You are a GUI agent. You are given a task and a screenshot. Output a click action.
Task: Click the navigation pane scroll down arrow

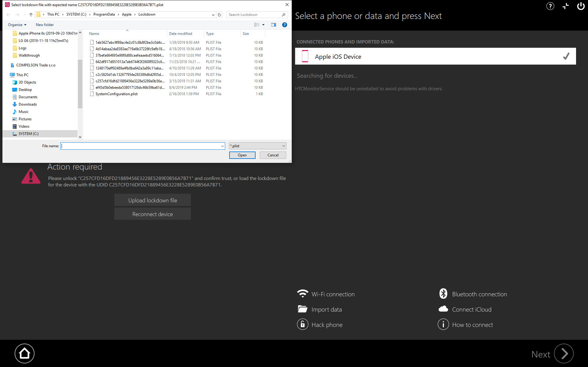pyautogui.click(x=80, y=137)
